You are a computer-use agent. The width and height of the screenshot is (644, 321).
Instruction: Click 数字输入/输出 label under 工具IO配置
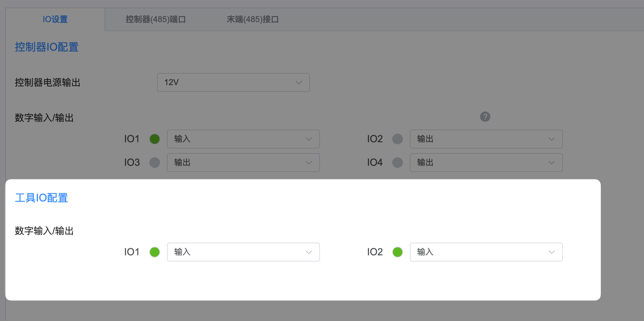[44, 231]
